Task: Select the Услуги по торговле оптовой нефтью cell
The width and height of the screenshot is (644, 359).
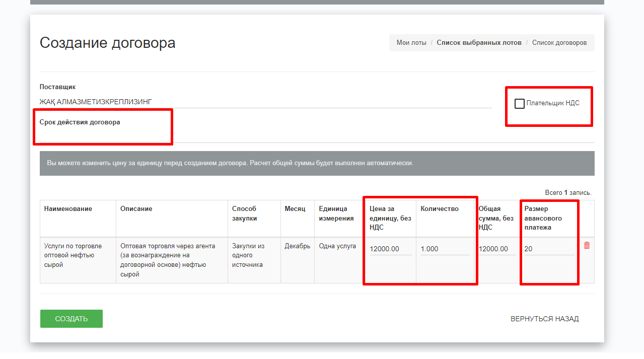Action: [x=73, y=255]
